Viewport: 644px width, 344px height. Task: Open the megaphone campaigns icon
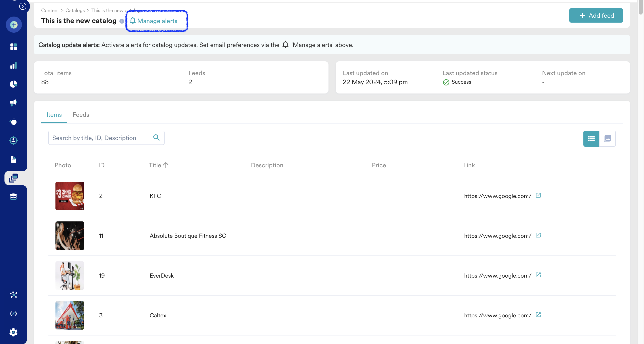[13, 103]
